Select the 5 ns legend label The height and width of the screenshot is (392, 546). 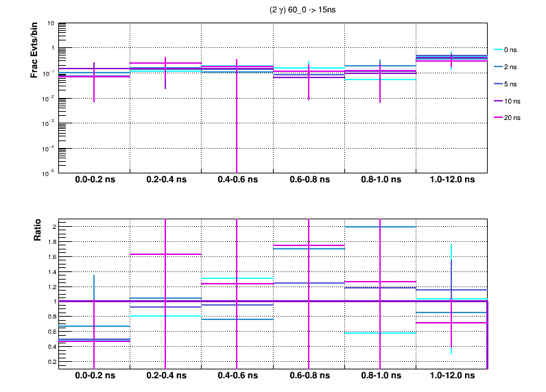[512, 84]
